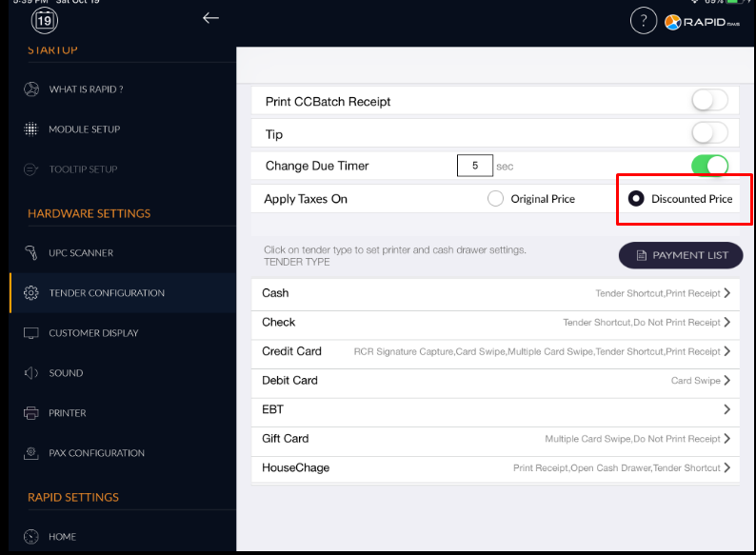
Task: Click the UPC Scanner icon
Action: (x=31, y=253)
